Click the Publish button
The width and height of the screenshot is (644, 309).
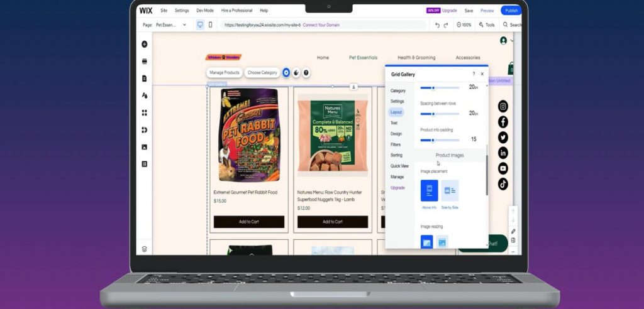(x=511, y=11)
